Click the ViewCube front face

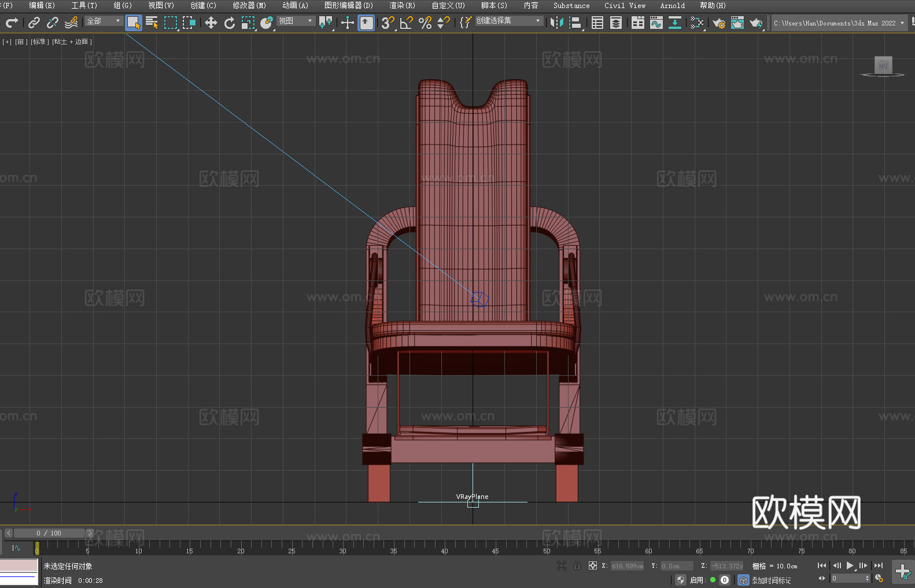[883, 64]
